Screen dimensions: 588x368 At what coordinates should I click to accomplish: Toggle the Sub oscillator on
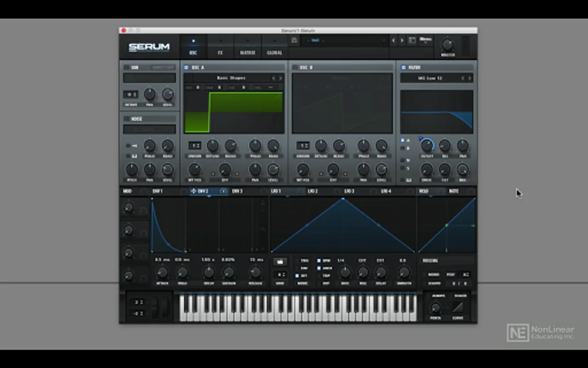tap(127, 67)
